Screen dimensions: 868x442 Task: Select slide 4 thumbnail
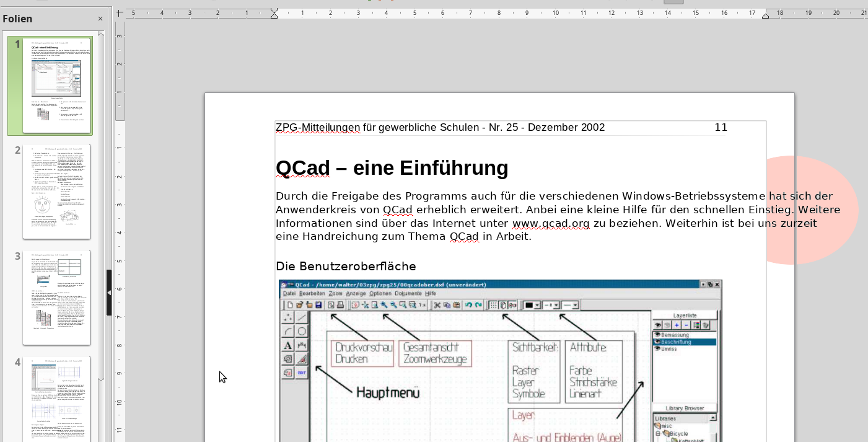(56, 399)
